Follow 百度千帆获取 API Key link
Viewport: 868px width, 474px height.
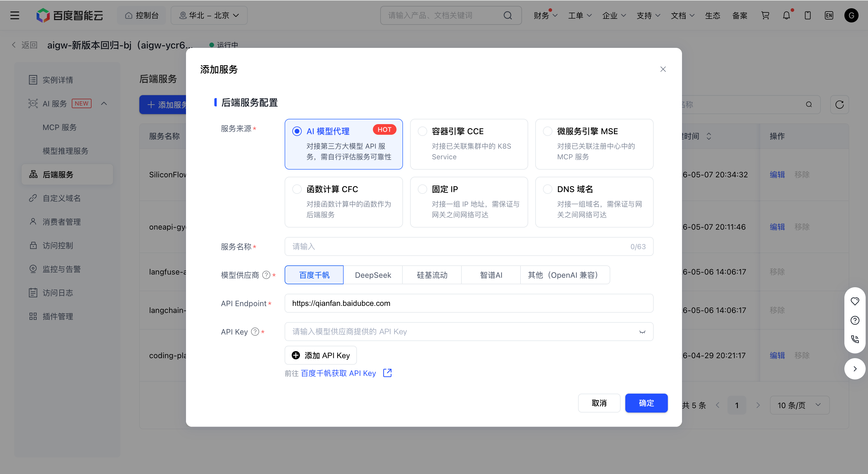point(338,373)
